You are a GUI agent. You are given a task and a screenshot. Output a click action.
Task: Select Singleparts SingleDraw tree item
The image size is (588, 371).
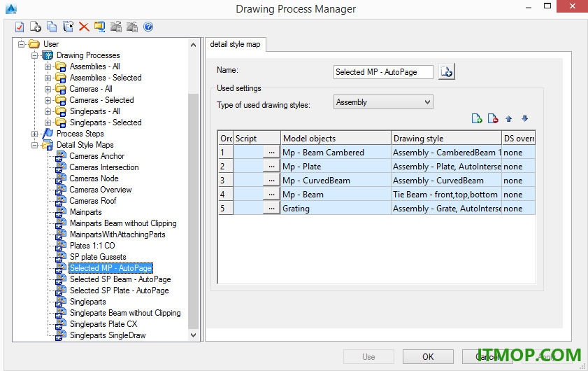pos(108,335)
